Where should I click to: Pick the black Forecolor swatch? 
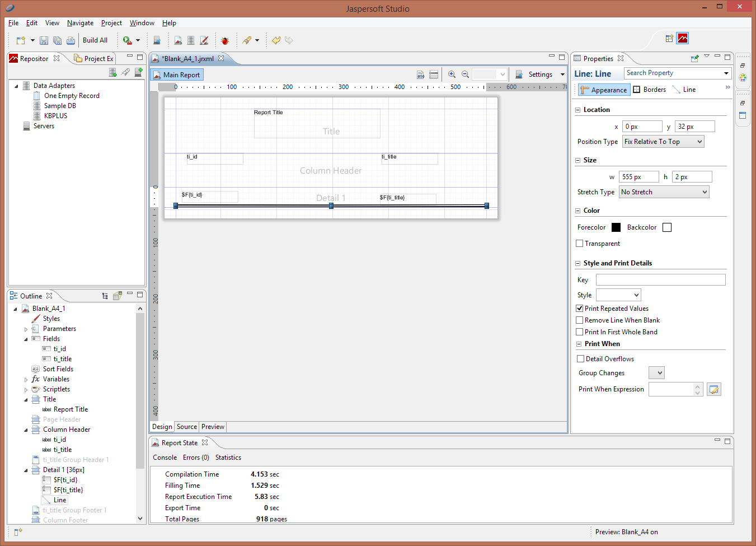616,227
